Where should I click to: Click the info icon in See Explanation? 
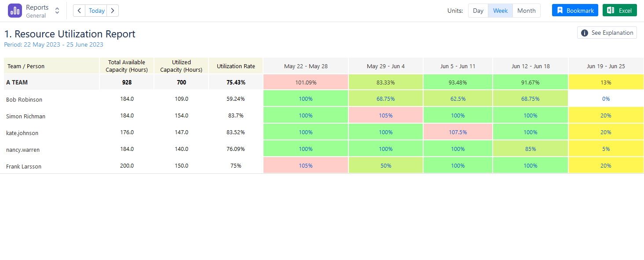[x=585, y=33]
